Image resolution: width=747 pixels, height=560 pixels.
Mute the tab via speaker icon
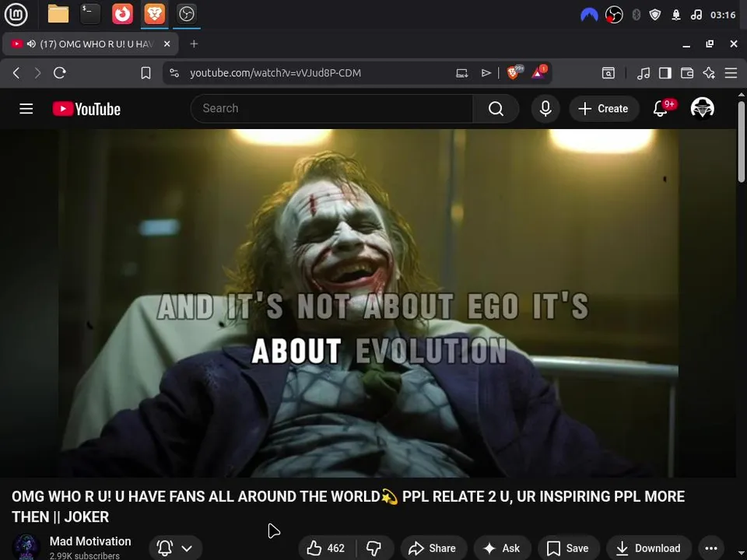pos(31,44)
